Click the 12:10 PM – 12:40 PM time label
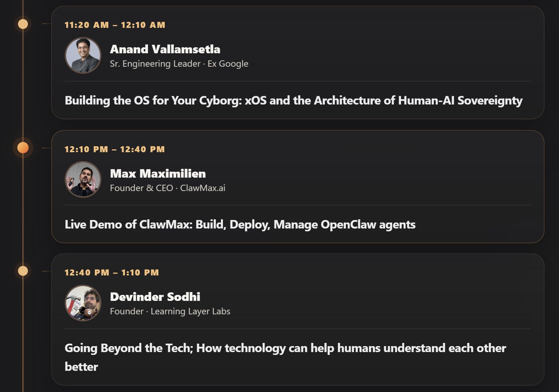The image size is (559, 392). (x=114, y=149)
